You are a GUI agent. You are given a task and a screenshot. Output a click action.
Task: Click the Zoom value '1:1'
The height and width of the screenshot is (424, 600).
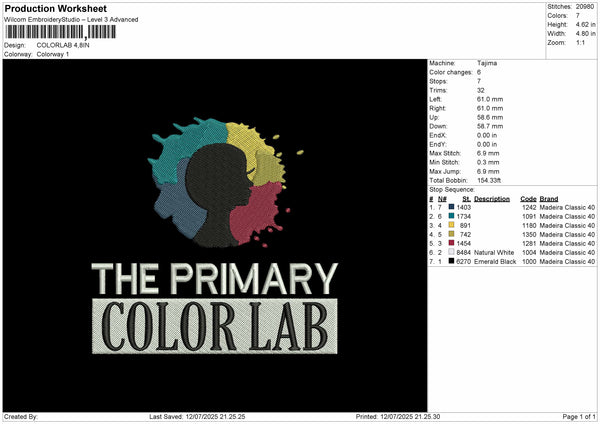(x=580, y=42)
